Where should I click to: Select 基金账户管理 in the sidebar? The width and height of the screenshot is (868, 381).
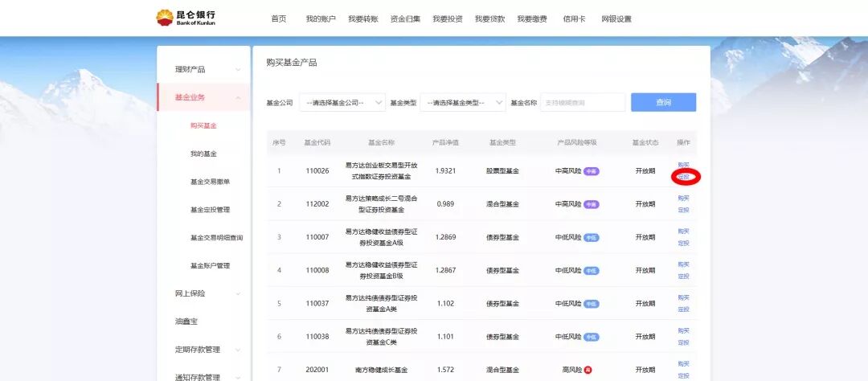[210, 266]
